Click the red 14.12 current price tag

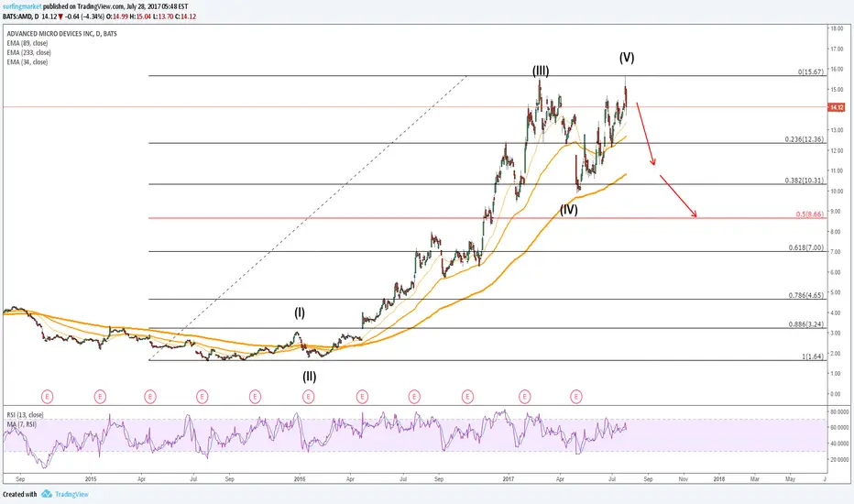pyautogui.click(x=836, y=107)
